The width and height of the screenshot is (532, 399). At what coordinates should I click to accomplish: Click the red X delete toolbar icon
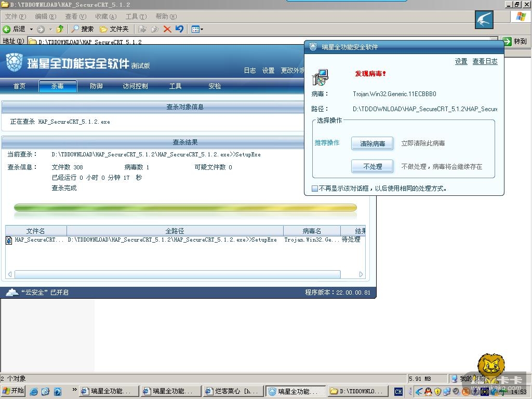coord(167,29)
